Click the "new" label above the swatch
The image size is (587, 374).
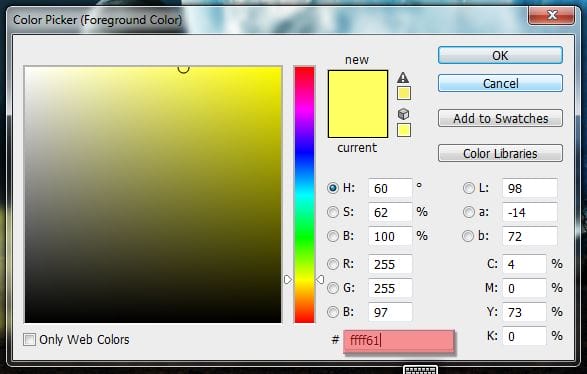[x=357, y=60]
